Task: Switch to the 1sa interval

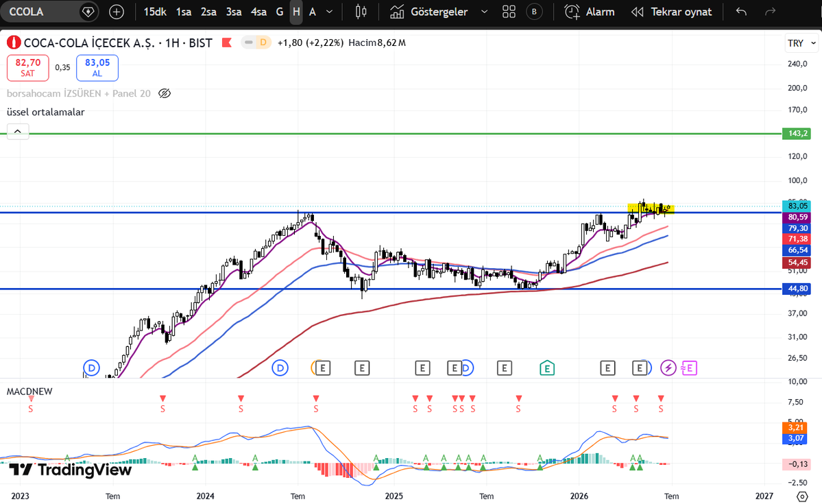Action: 184,12
